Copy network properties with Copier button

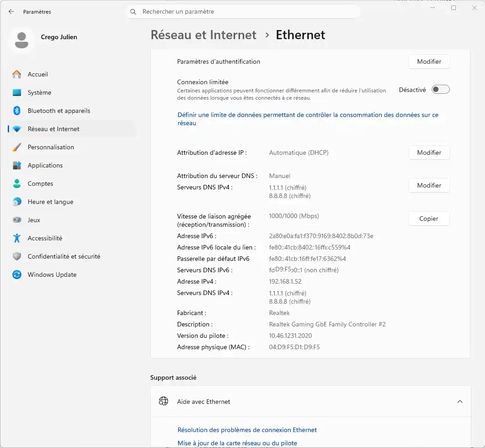tap(429, 219)
